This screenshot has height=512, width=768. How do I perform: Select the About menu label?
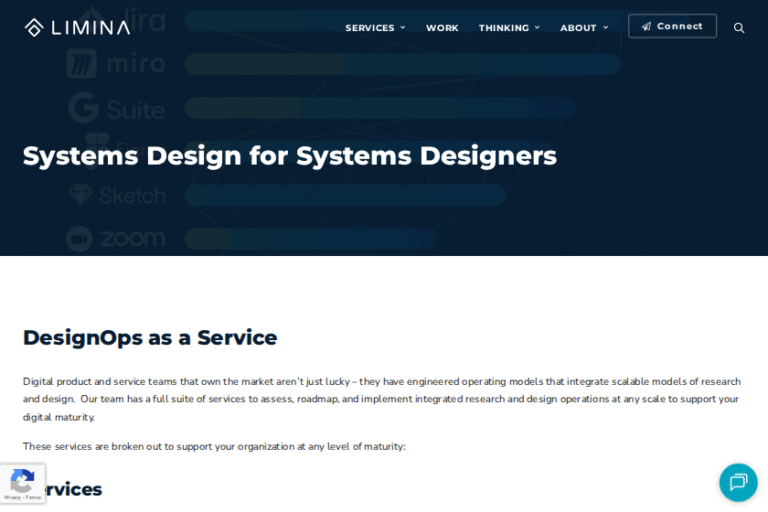coord(578,28)
